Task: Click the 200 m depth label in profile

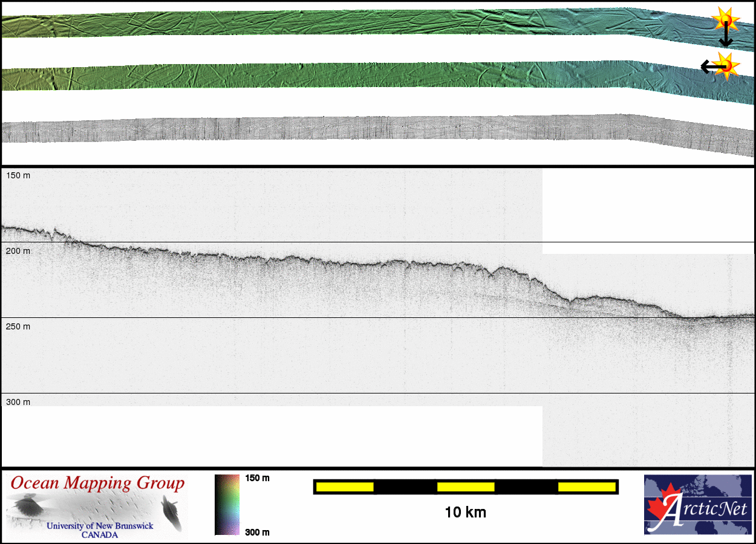Action: [x=18, y=251]
